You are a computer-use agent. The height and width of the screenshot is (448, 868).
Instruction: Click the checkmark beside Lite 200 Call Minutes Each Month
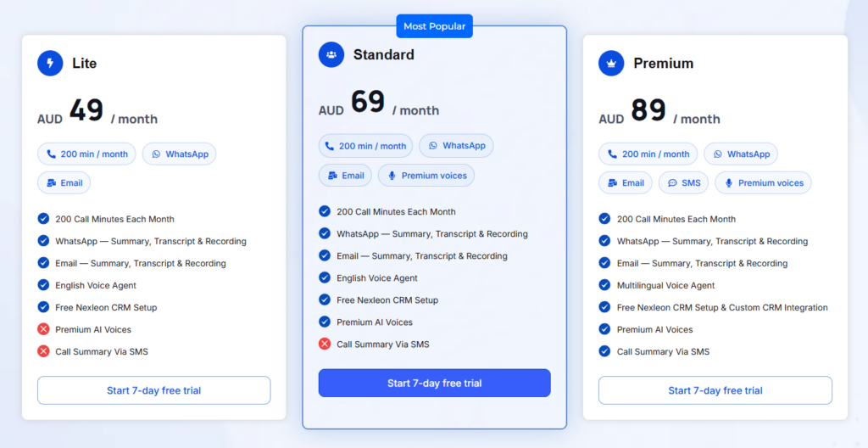[43, 218]
